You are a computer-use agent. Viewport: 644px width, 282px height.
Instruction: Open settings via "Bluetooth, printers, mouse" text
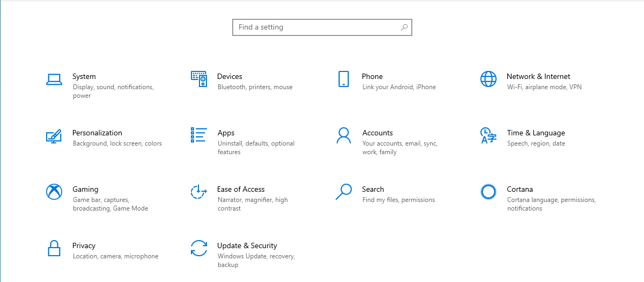pos(255,87)
